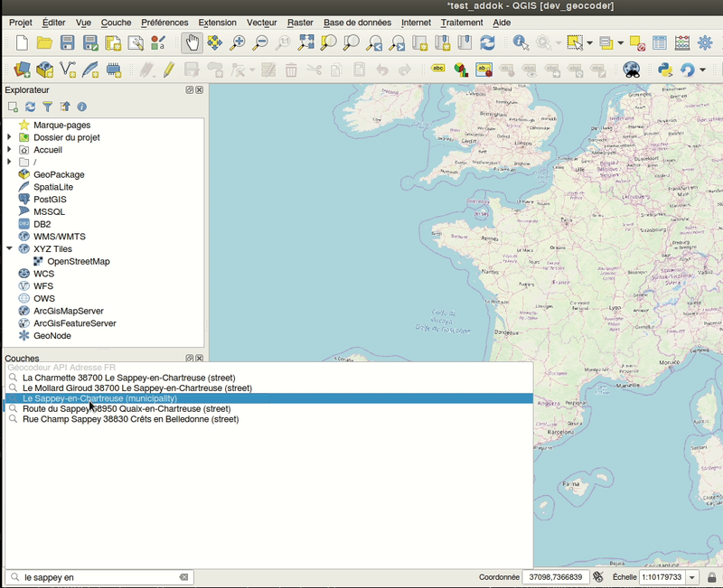The width and height of the screenshot is (723, 588).
Task: Undock the Explorateur panel
Action: click(x=190, y=89)
